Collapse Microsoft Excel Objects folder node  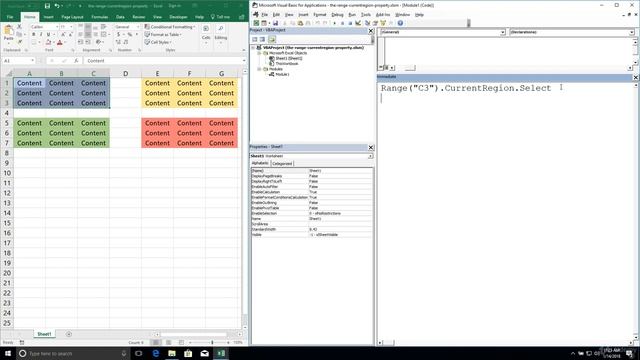pyautogui.click(x=259, y=53)
